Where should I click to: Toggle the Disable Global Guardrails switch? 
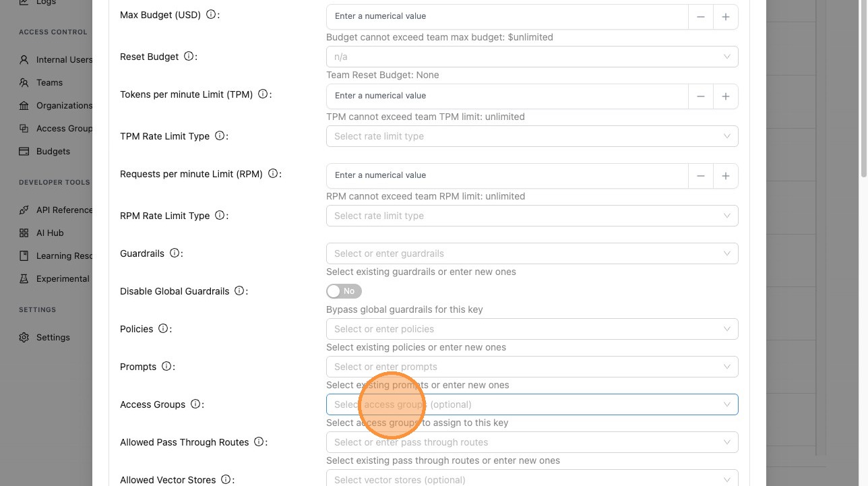click(344, 291)
